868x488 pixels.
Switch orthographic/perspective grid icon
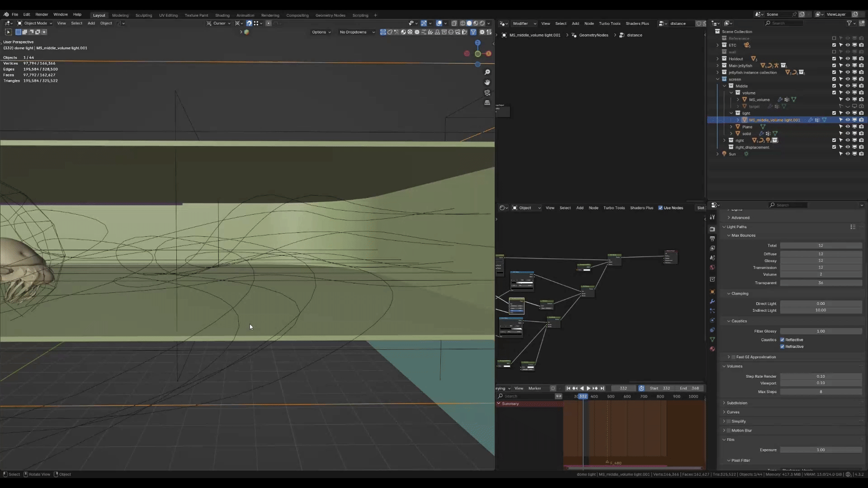coord(487,103)
